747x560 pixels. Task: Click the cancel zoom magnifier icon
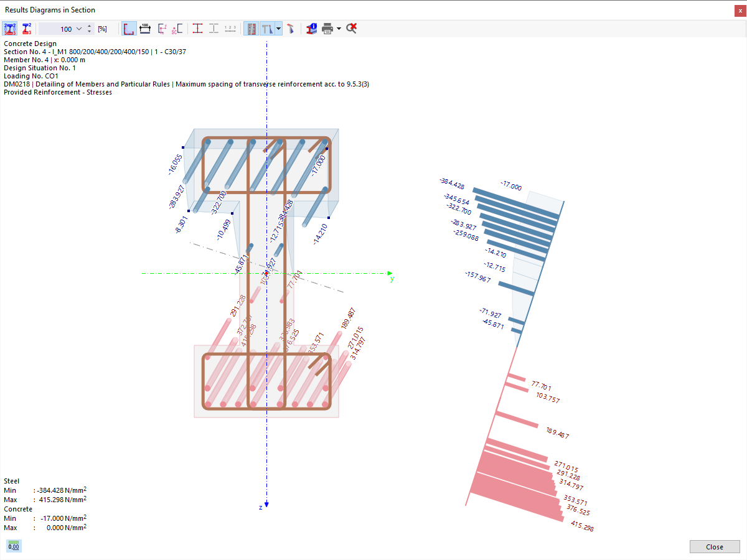click(350, 28)
